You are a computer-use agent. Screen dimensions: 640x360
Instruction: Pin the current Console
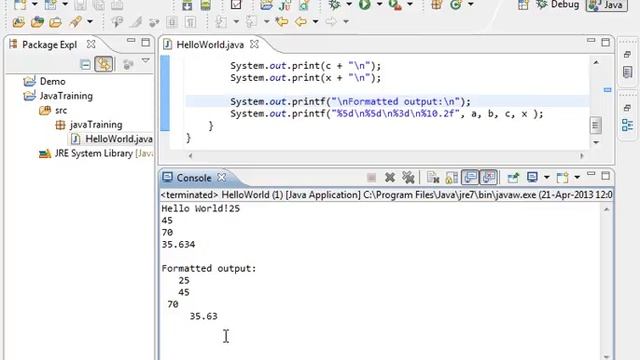(513, 178)
